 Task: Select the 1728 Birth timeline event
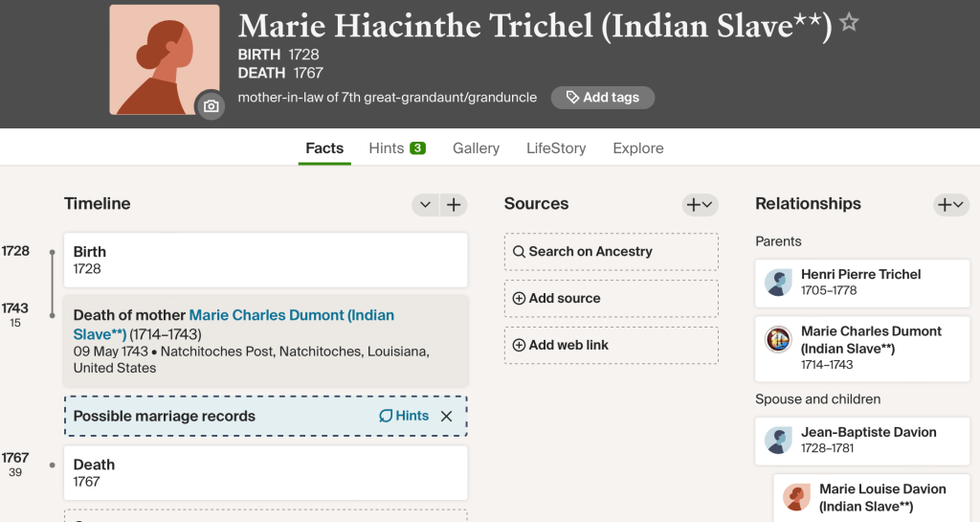pyautogui.click(x=265, y=261)
